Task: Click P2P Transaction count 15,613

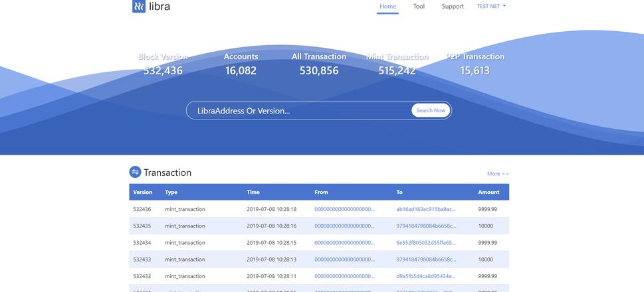Action: [x=475, y=70]
